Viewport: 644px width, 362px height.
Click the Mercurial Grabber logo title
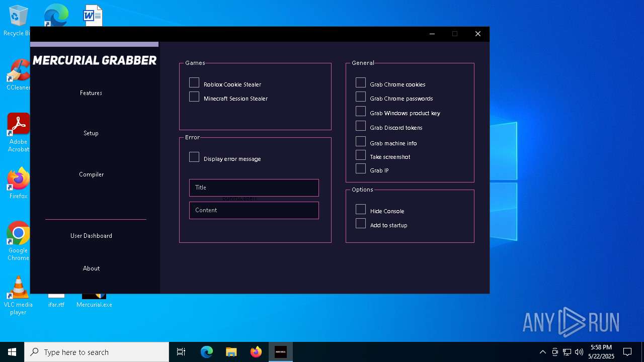pyautogui.click(x=95, y=60)
